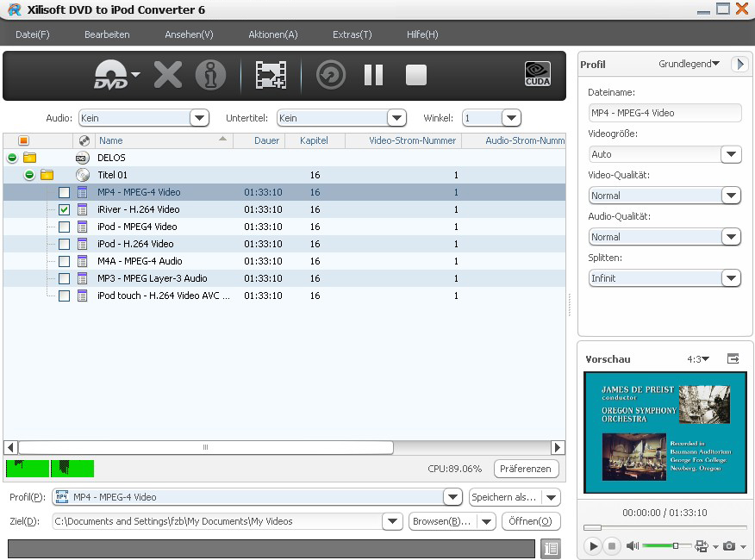Image resolution: width=755 pixels, height=560 pixels.
Task: Open the DVD load button
Action: pos(111,75)
